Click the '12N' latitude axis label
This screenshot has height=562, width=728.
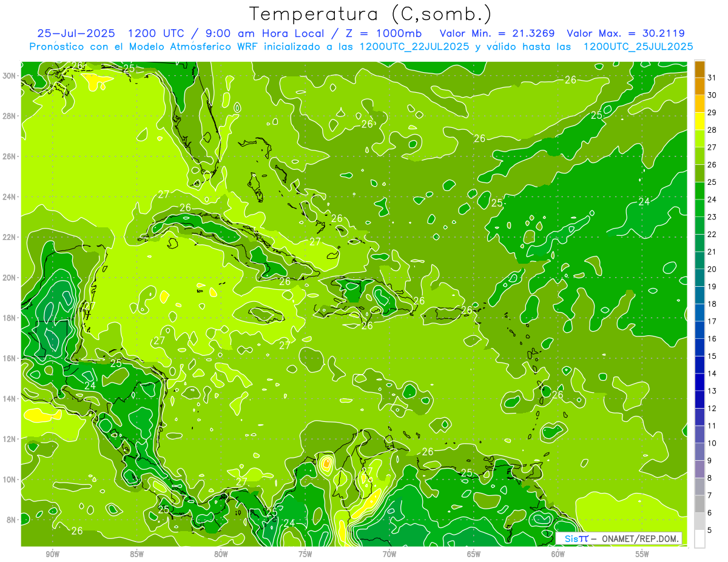coord(10,439)
